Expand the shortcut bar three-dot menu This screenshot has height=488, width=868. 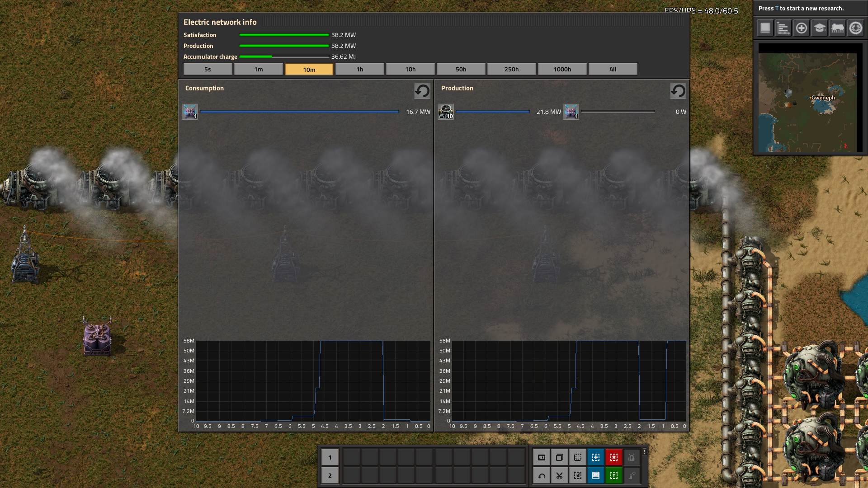(645, 452)
